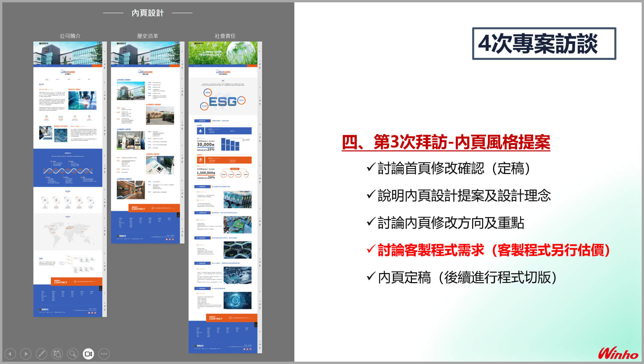Activate the zoom magnifier tool
The height and width of the screenshot is (364, 644).
pos(72,354)
